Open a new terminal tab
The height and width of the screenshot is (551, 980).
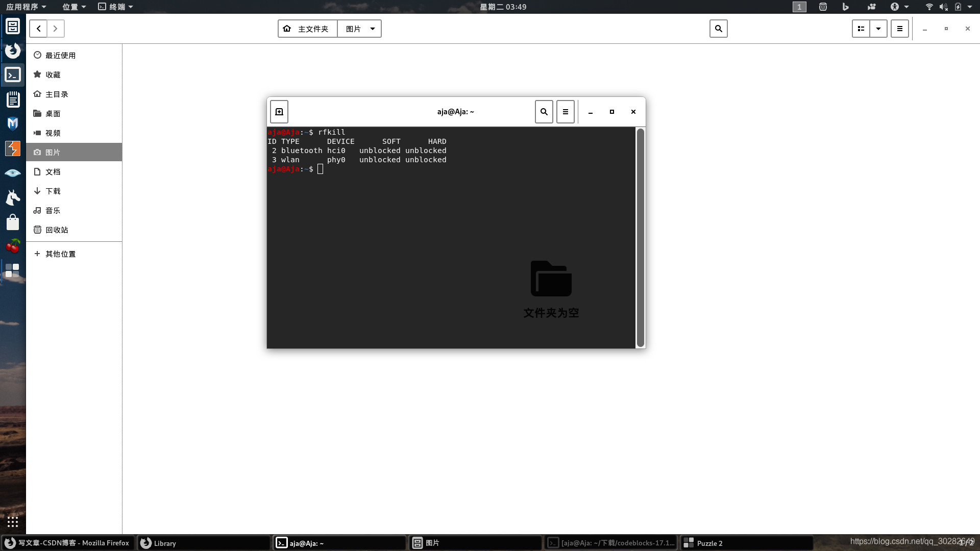click(x=279, y=112)
